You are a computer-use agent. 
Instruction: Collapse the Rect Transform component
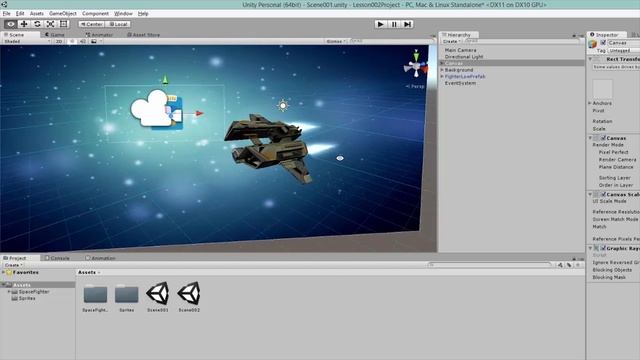pos(591,59)
